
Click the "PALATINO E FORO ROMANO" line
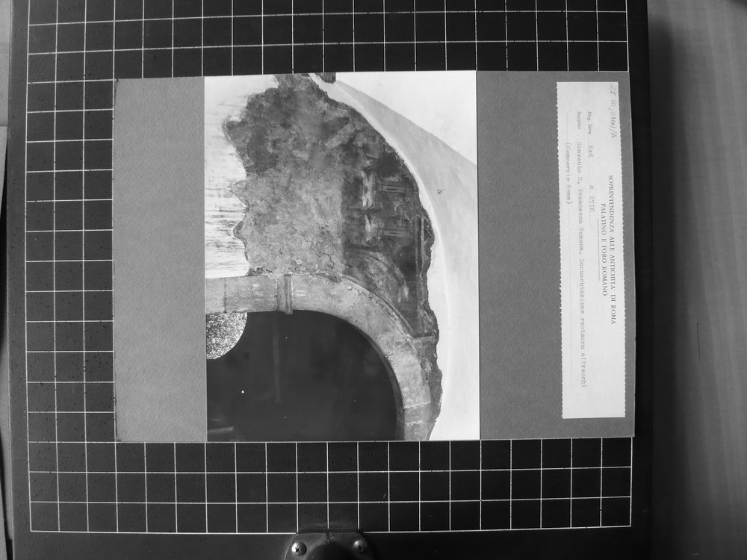(x=604, y=249)
